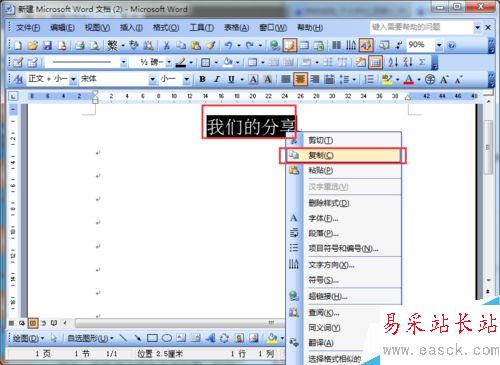Open the Style dropdown showing 正文 + 小一
This screenshot has height=365, width=500.
pyautogui.click(x=73, y=79)
